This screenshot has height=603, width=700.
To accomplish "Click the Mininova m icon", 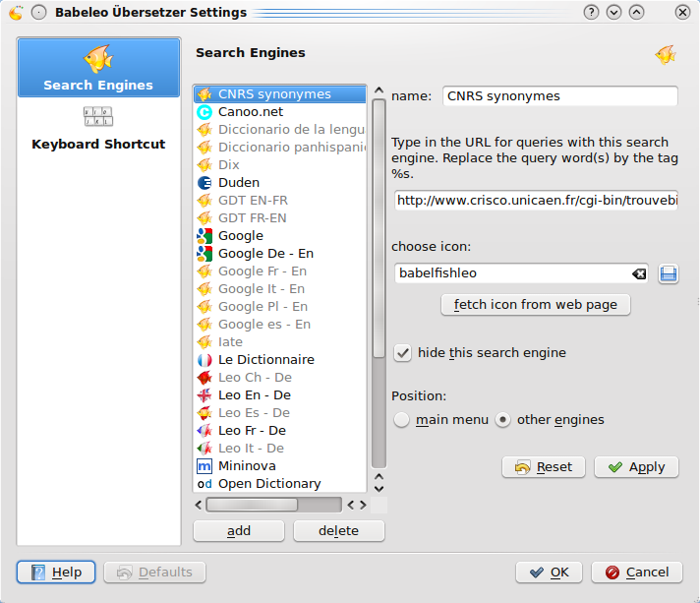I will pos(204,466).
